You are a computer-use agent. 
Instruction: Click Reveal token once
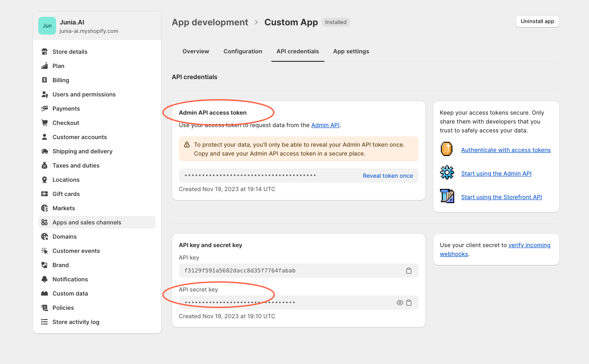[388, 176]
